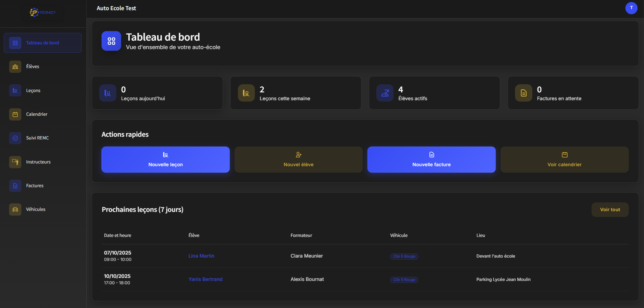Go to Tableau de bord menu item

pyautogui.click(x=43, y=43)
